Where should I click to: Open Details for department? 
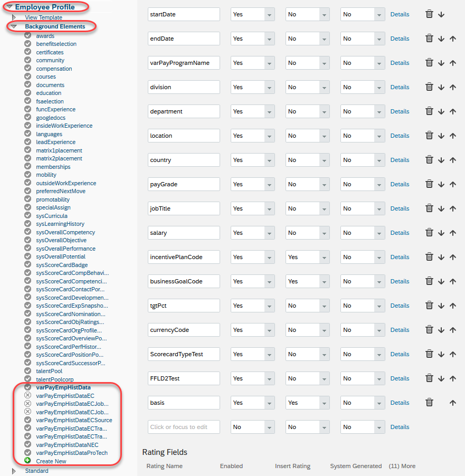pyautogui.click(x=400, y=111)
